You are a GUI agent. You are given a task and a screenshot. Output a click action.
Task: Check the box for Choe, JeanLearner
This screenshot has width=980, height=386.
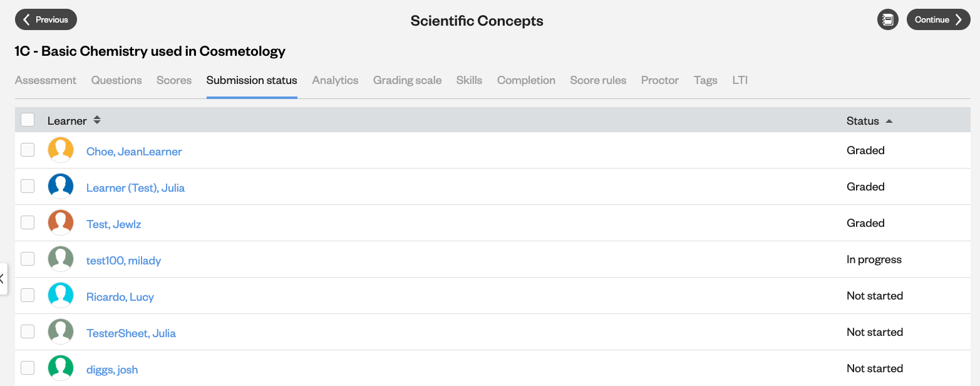point(28,150)
